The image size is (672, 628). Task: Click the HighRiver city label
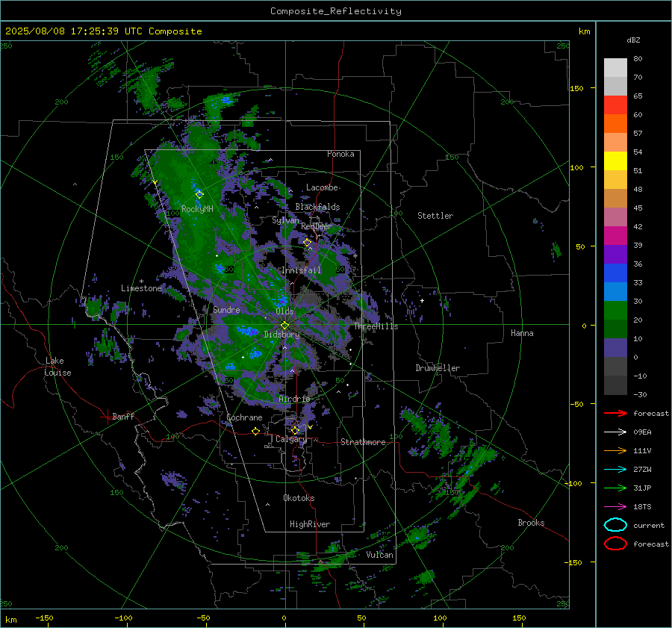click(310, 524)
